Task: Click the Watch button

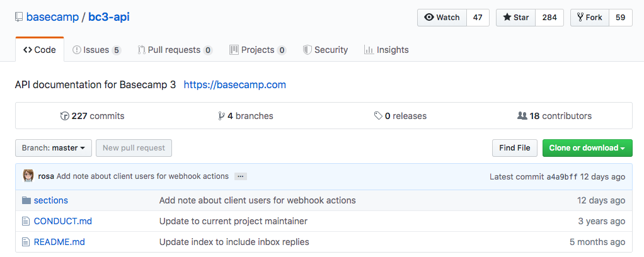Action: [x=442, y=17]
